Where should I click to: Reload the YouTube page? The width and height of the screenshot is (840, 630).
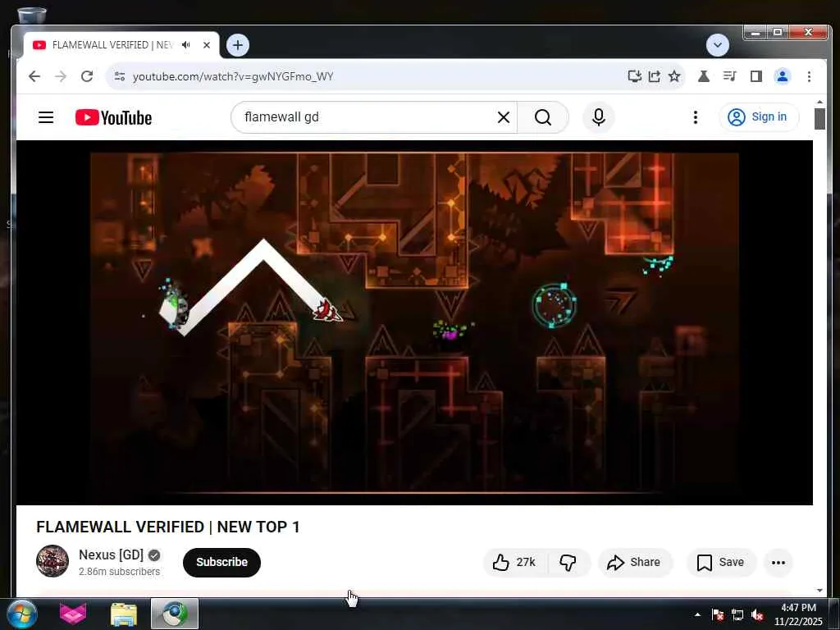click(x=87, y=76)
